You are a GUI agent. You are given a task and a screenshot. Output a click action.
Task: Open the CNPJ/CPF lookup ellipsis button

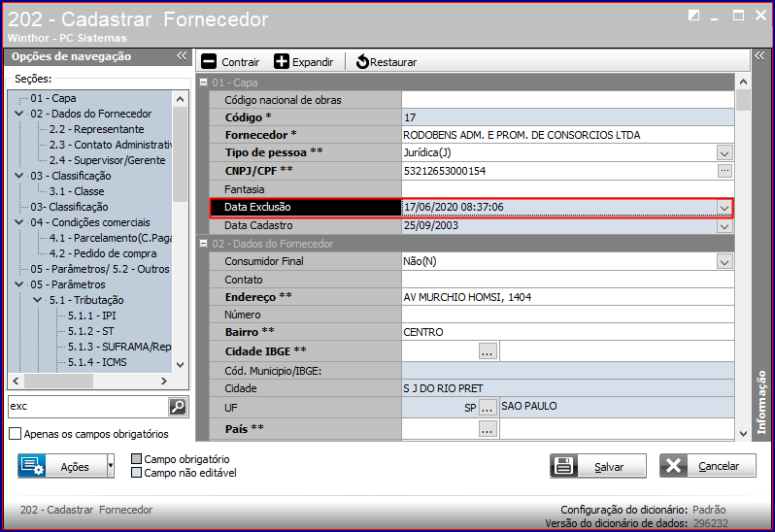pyautogui.click(x=724, y=171)
